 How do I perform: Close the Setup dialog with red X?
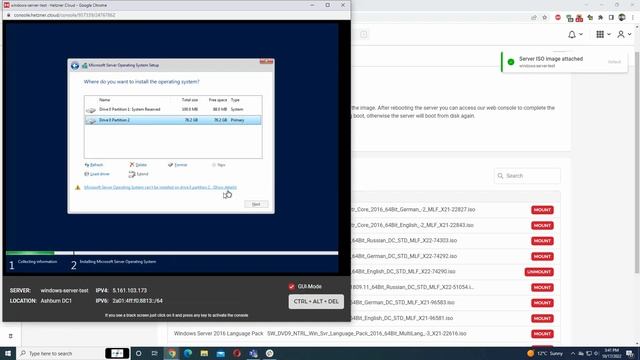point(266,62)
